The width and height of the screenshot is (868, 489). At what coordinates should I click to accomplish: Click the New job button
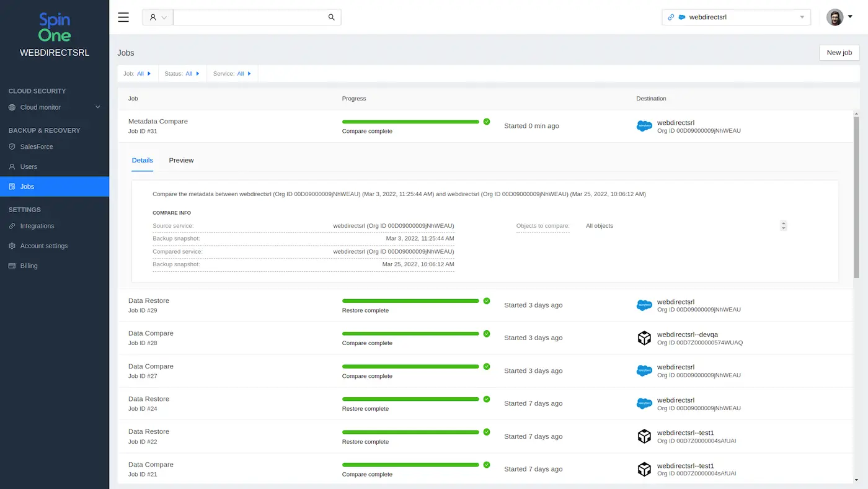838,53
